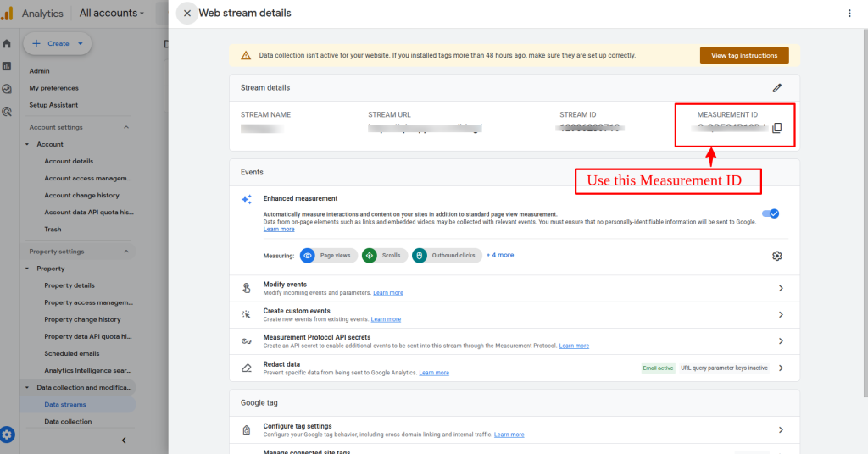Copy the Measurement ID using copy icon
Image resolution: width=868 pixels, height=454 pixels.
click(x=776, y=128)
